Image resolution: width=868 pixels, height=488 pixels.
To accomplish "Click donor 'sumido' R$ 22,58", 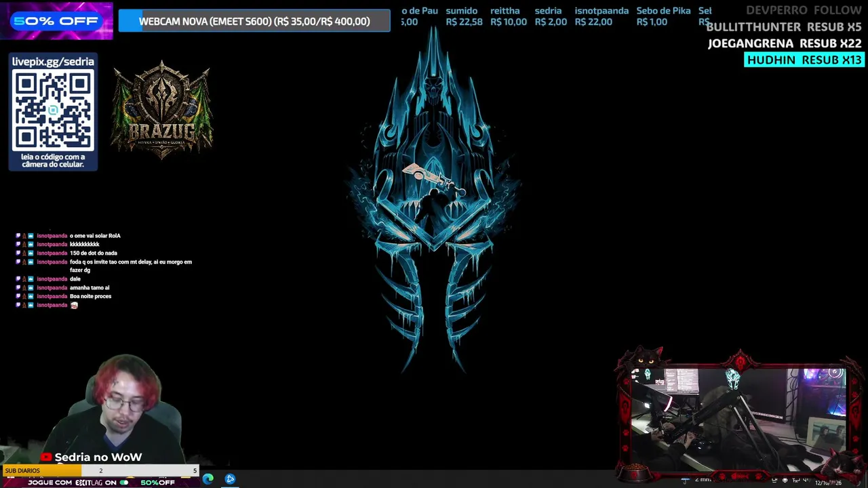I will pyautogui.click(x=464, y=16).
